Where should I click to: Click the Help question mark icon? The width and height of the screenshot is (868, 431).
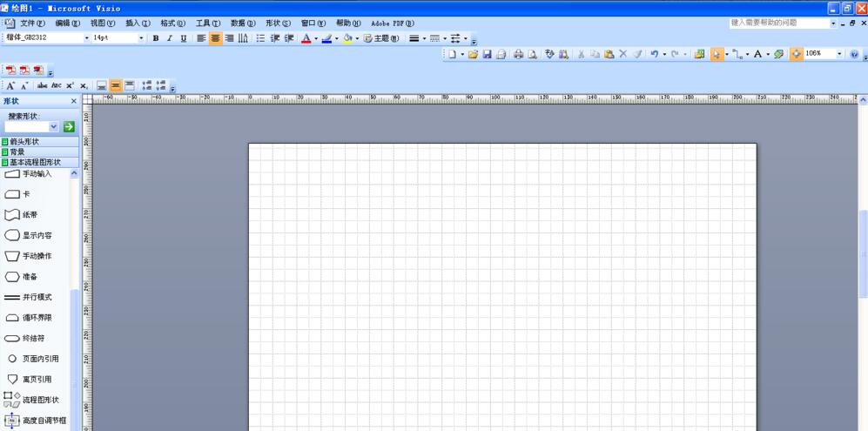click(x=854, y=54)
